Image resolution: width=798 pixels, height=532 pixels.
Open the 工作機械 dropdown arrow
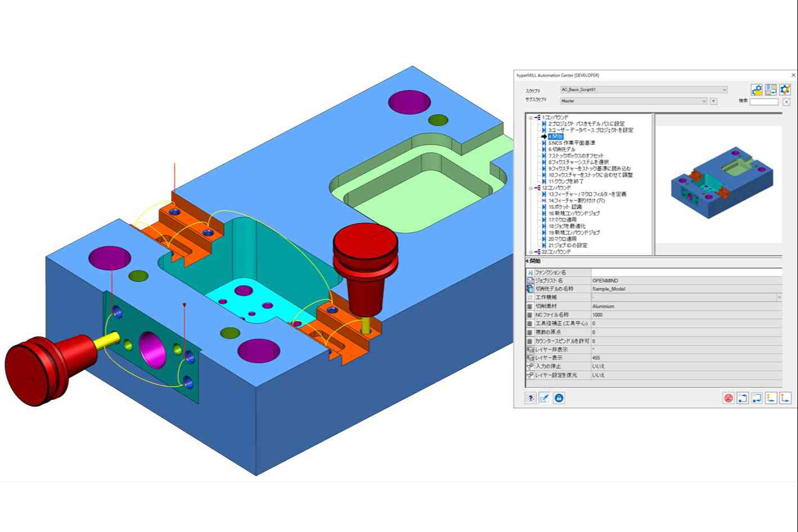click(778, 297)
